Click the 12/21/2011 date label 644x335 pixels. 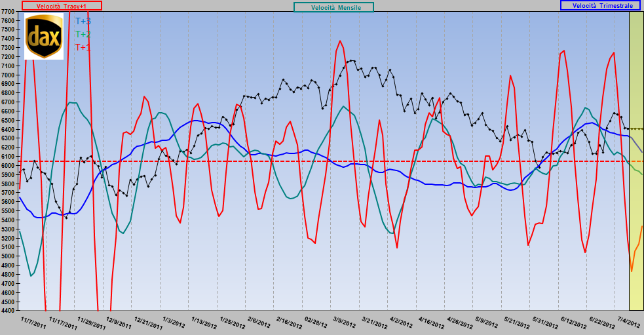tap(148, 323)
